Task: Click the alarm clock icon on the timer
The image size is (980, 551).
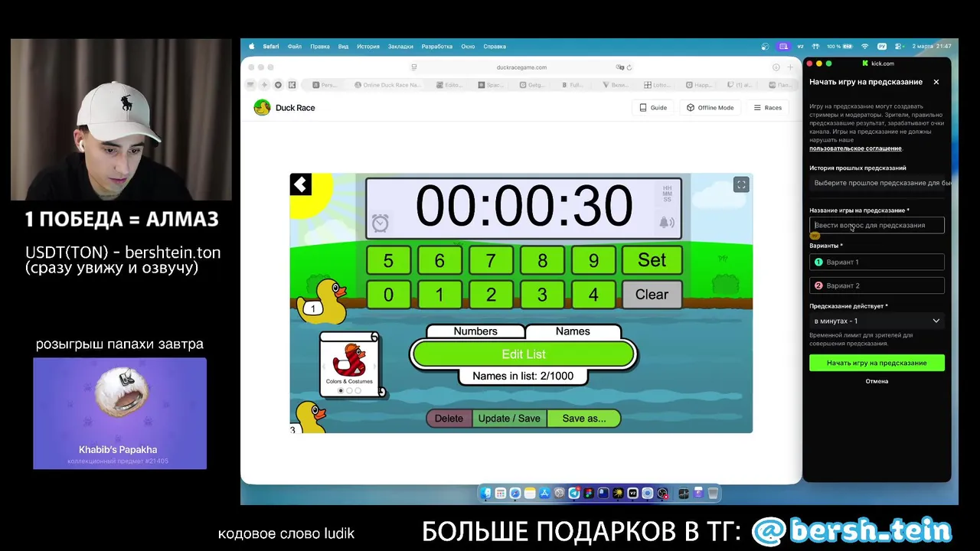Action: (x=381, y=223)
